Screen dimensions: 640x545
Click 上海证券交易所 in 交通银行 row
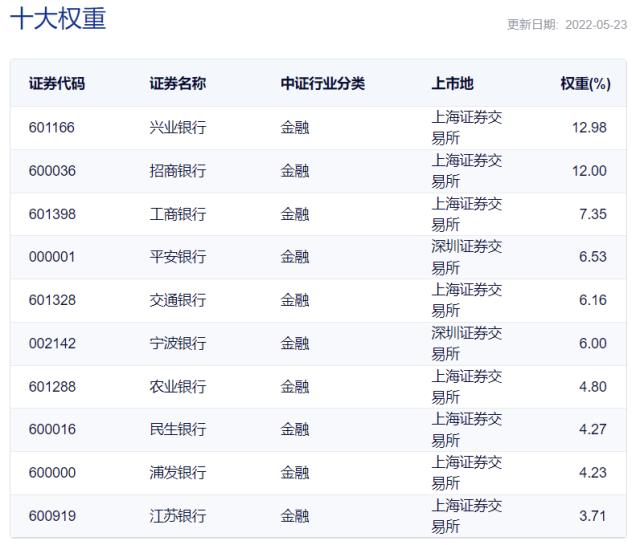[467, 300]
